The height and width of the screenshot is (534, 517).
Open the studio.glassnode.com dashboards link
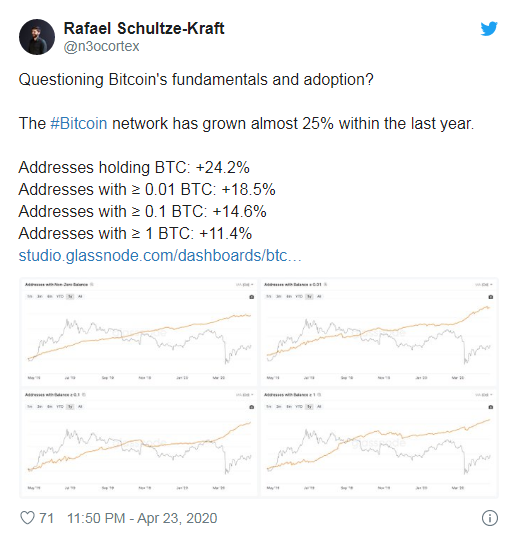(x=160, y=255)
